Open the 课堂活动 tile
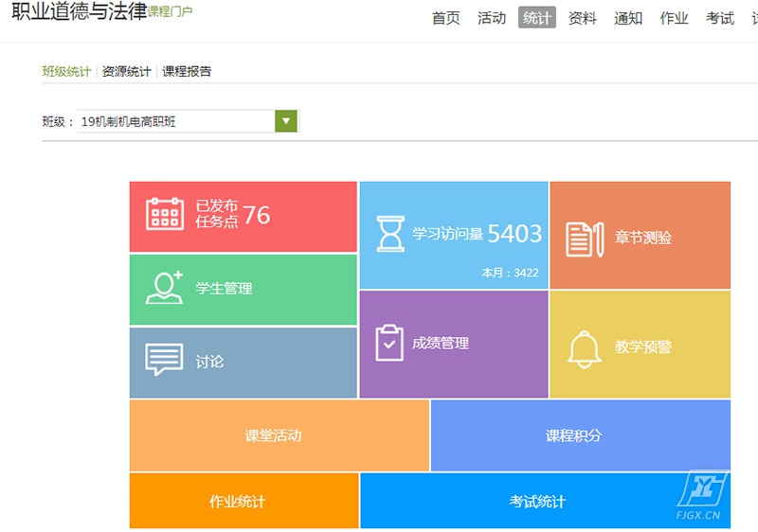The width and height of the screenshot is (758, 532). pyautogui.click(x=274, y=435)
